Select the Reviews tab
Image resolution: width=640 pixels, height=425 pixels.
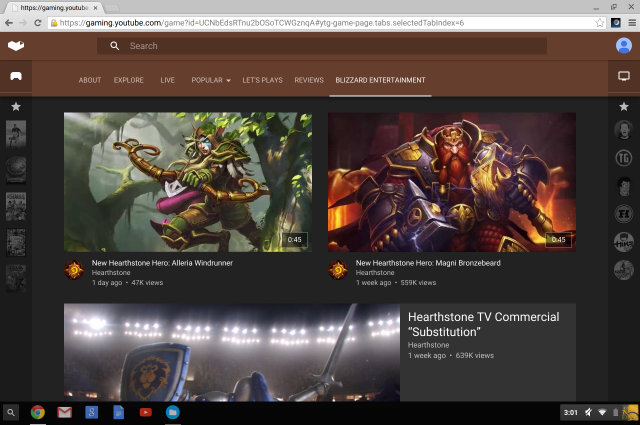[x=309, y=80]
